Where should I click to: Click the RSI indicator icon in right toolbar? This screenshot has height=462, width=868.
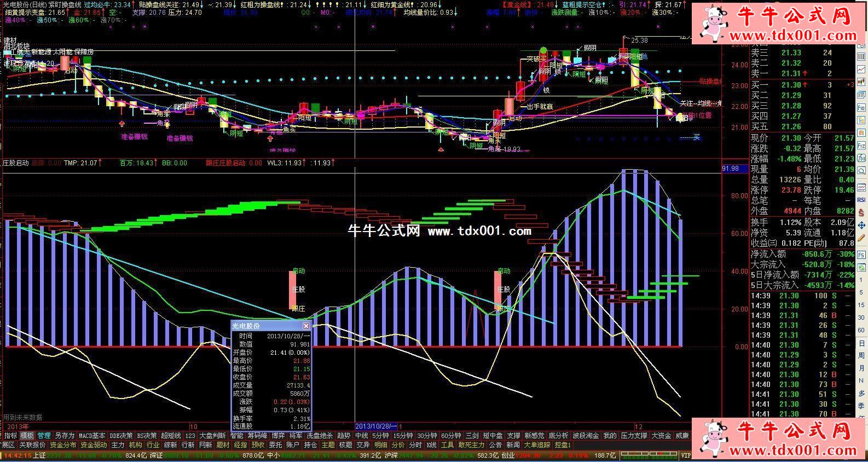click(861, 200)
